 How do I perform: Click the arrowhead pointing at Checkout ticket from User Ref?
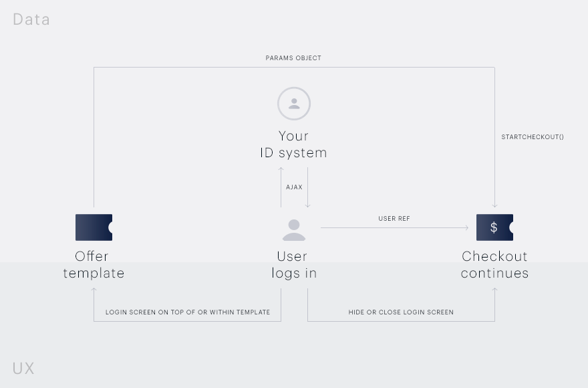pos(466,227)
